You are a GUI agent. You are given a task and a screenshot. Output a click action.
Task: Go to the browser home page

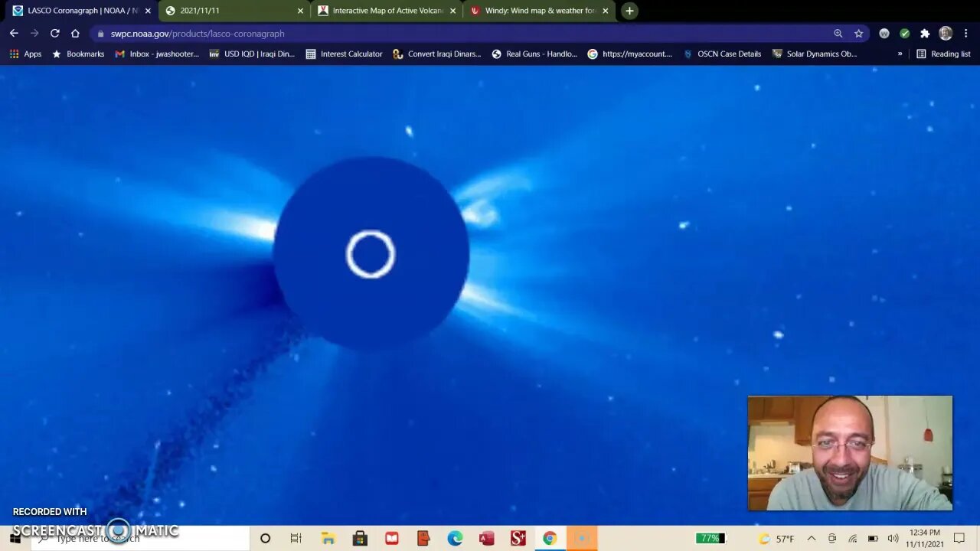click(x=75, y=33)
